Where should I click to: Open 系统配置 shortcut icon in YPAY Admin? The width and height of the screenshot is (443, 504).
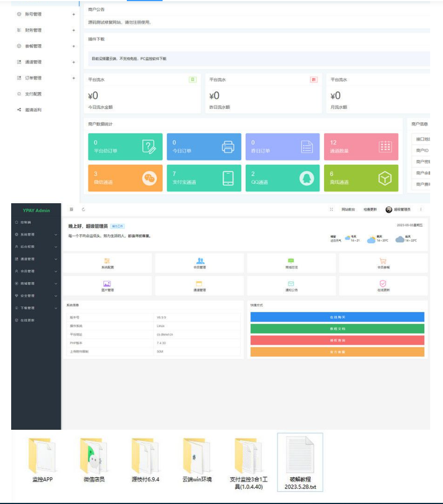point(107,261)
